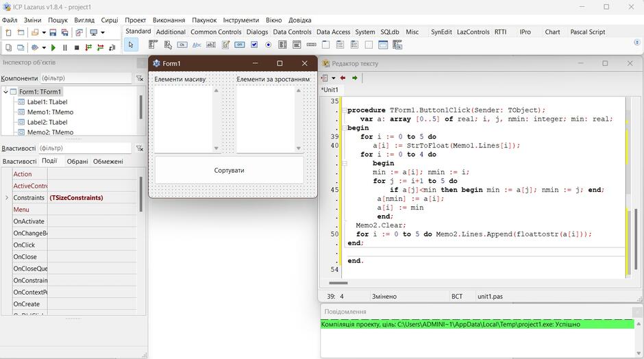Screen dimensions: 644x359
Task: Save the current unit with the floppy icon
Action: pyautogui.click(x=53, y=32)
